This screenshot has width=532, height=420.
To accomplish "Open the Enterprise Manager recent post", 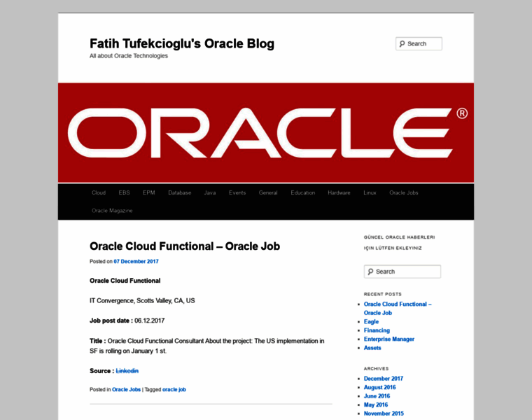I will click(389, 339).
